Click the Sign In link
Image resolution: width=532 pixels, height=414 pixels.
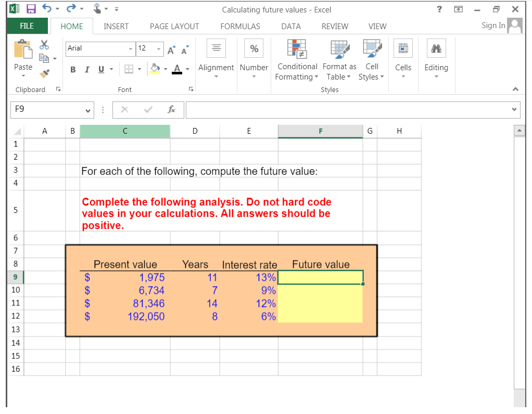click(492, 24)
